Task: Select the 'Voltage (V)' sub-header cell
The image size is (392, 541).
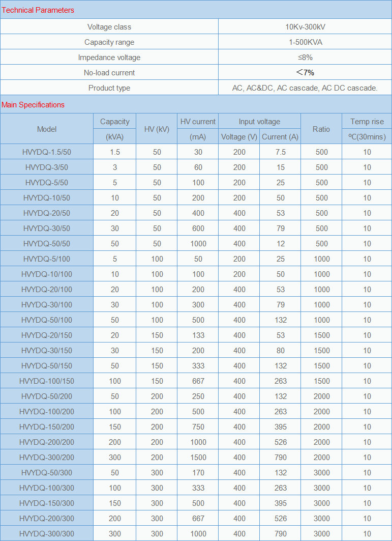Action: coord(239,137)
